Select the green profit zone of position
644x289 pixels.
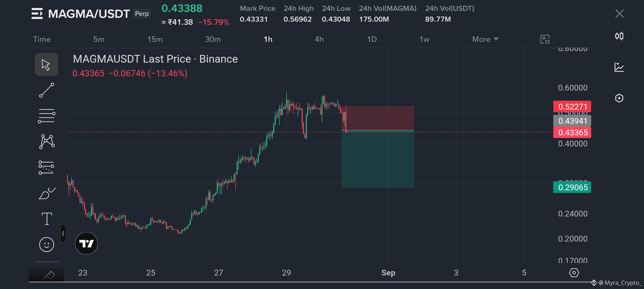[377, 159]
